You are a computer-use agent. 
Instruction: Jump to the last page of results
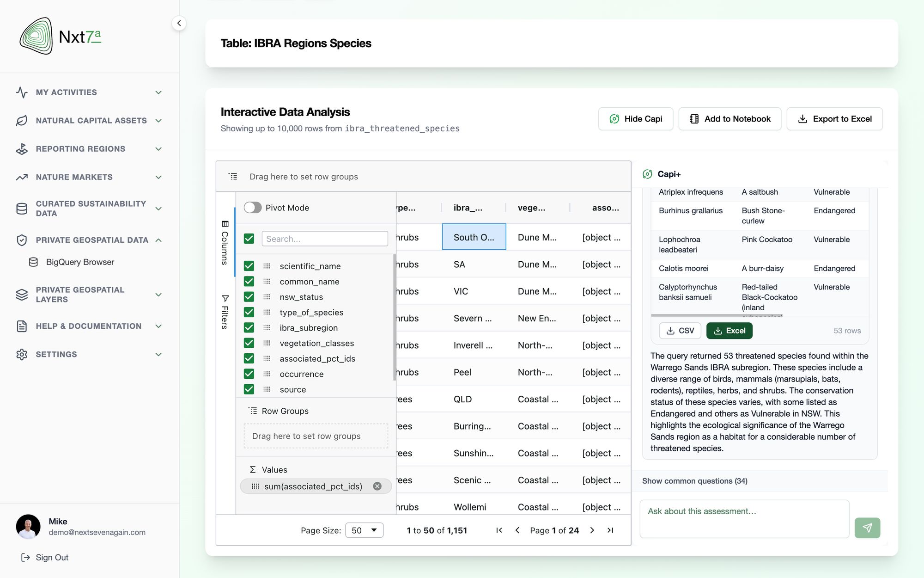[610, 530]
